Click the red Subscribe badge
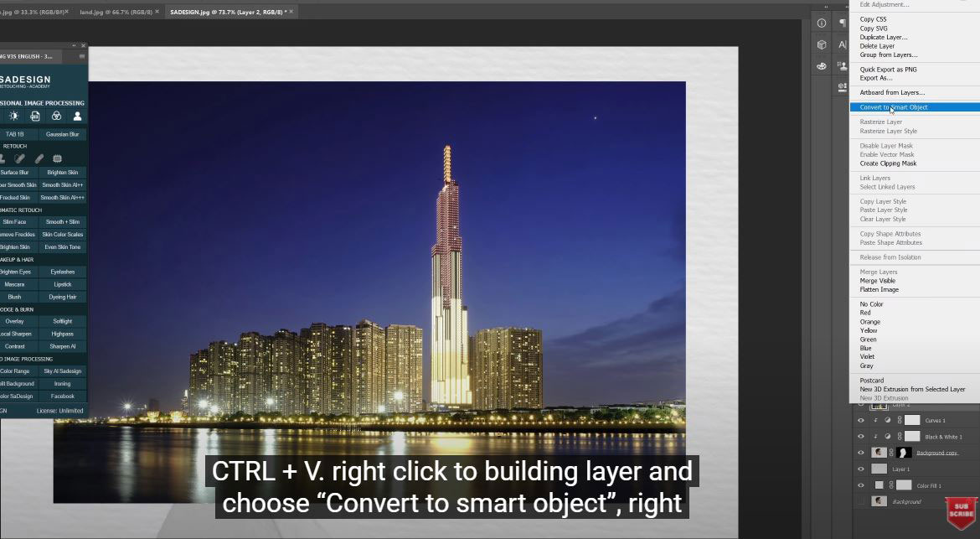This screenshot has height=539, width=980. (962, 514)
